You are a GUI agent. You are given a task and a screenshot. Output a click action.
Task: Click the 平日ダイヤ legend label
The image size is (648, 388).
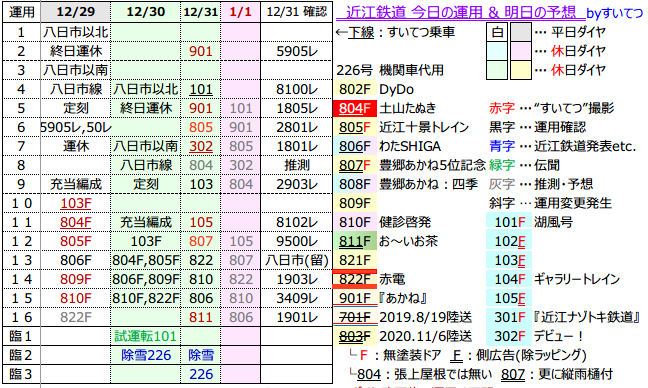click(579, 32)
